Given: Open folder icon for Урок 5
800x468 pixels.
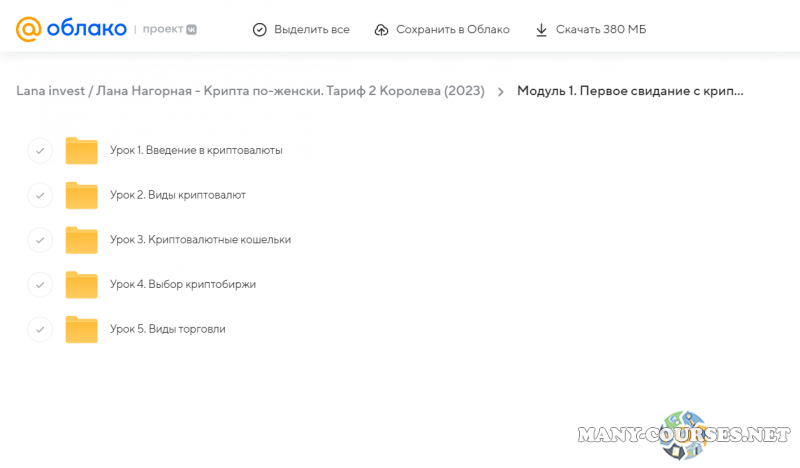Looking at the screenshot, I should pyautogui.click(x=81, y=329).
